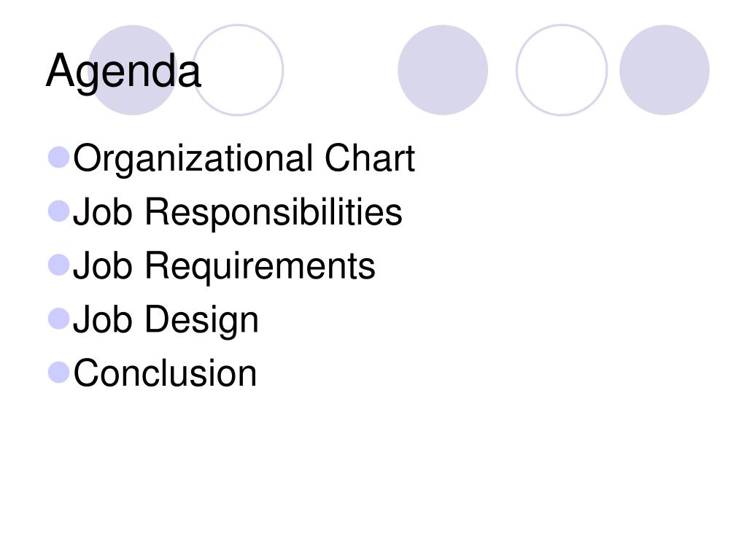Click the bullet dot beside Job Design
This screenshot has width=747, height=560.
[x=59, y=319]
